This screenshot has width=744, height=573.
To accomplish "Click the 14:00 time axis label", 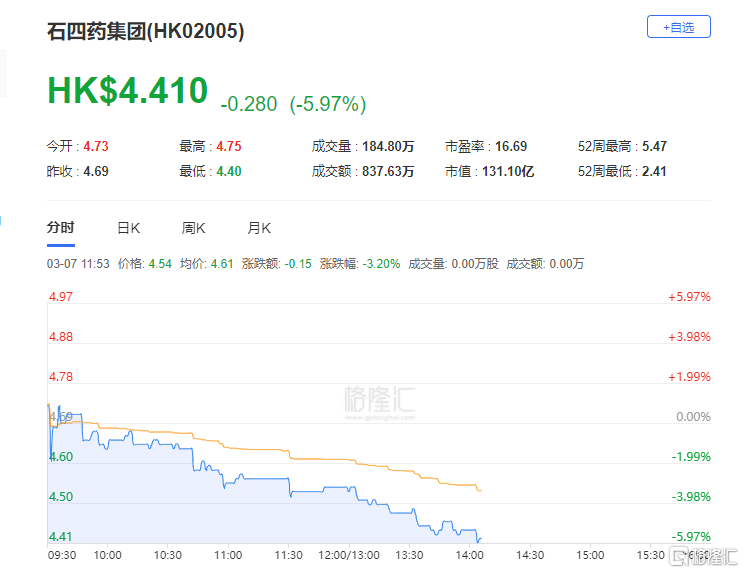I will 469,555.
